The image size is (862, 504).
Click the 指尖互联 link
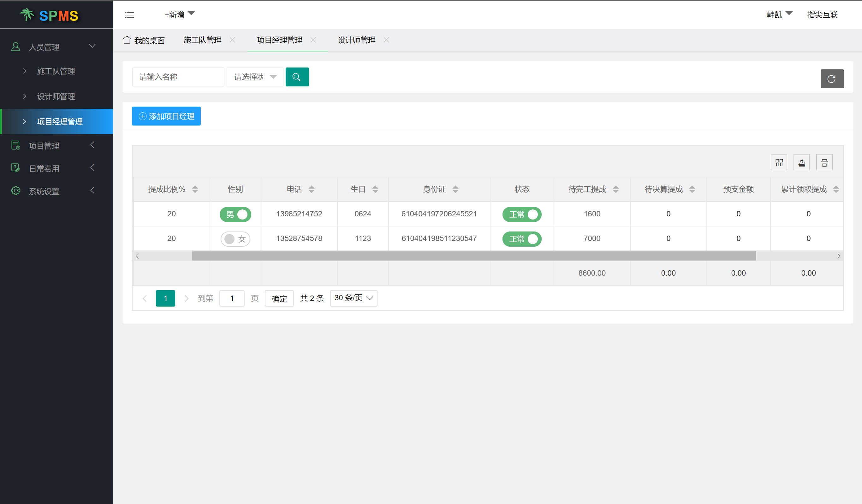pyautogui.click(x=822, y=15)
